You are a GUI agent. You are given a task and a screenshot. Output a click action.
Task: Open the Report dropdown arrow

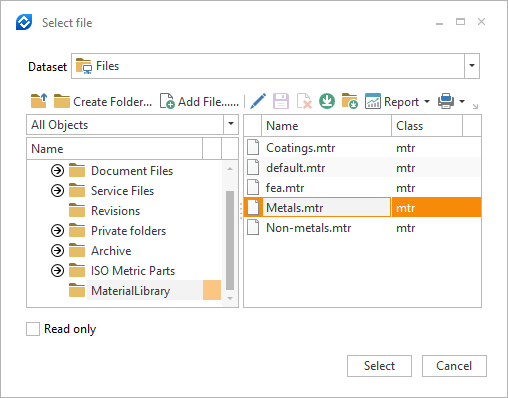click(427, 101)
